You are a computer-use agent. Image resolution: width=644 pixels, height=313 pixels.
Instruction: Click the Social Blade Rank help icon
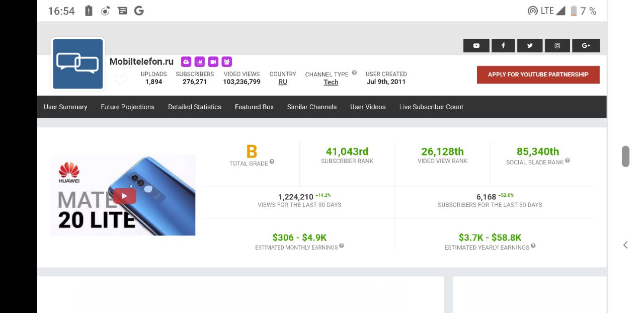568,161
